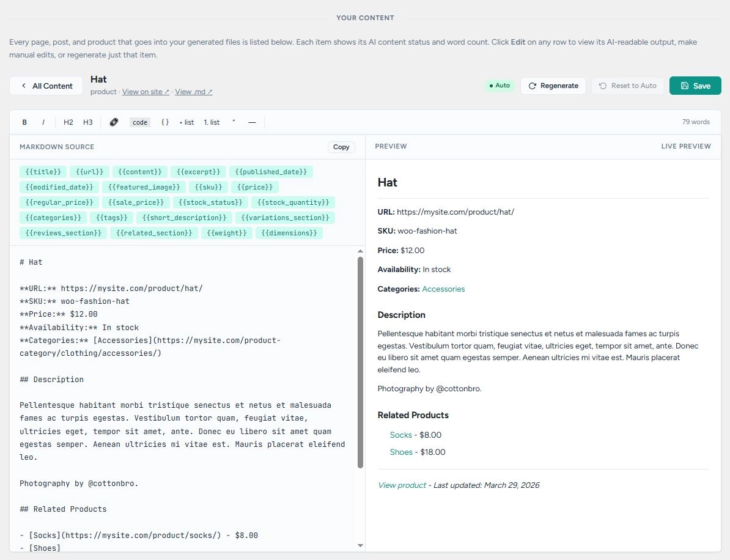Insert a blockquote with the quote icon
Image resolution: width=730 pixels, height=560 pixels.
[234, 122]
